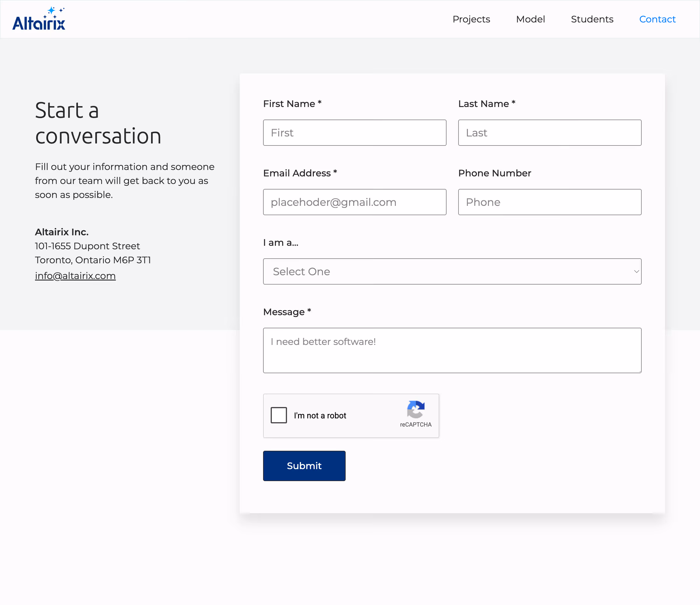
Task: Select the Phone Number input field
Action: point(550,202)
